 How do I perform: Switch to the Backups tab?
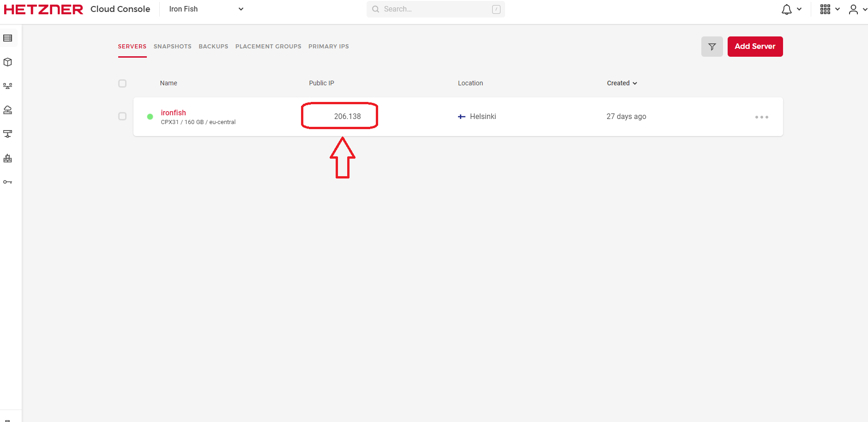click(x=213, y=47)
